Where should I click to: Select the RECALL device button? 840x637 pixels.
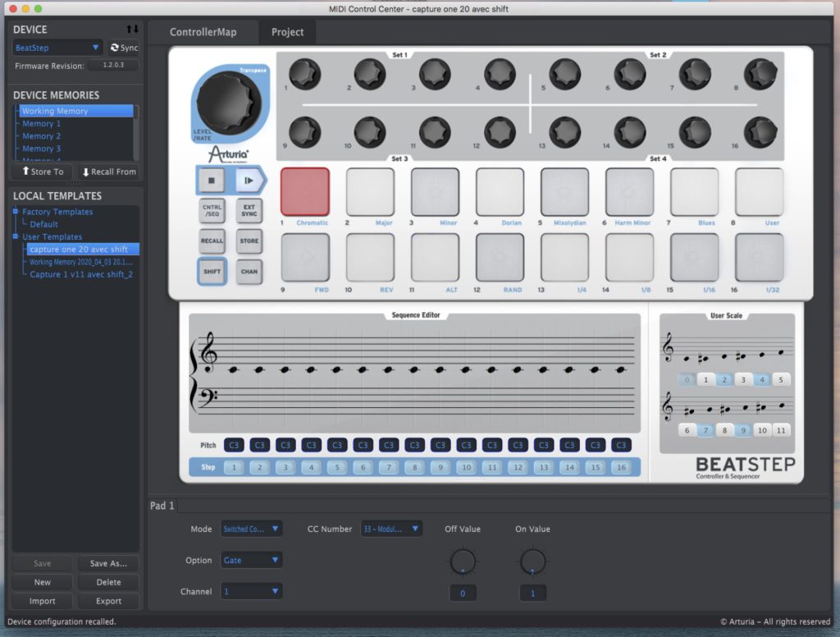[212, 241]
